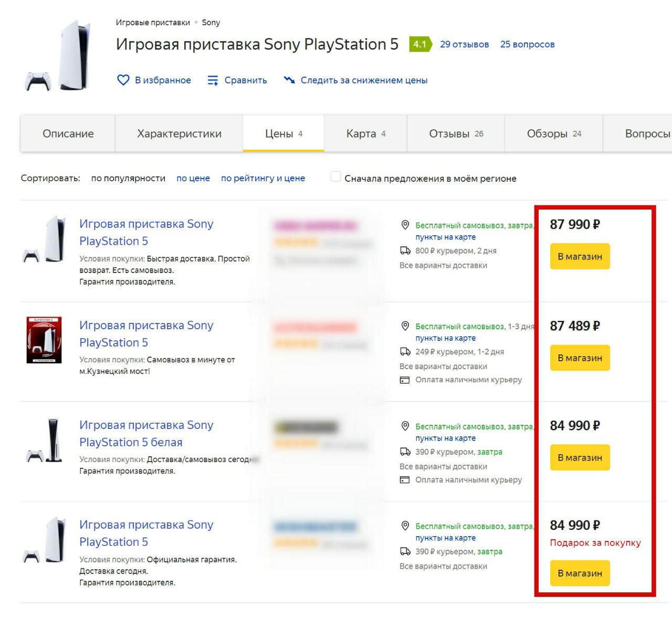Open offer title with Официальная гарантия conditions
The width and height of the screenshot is (672, 627).
click(146, 534)
